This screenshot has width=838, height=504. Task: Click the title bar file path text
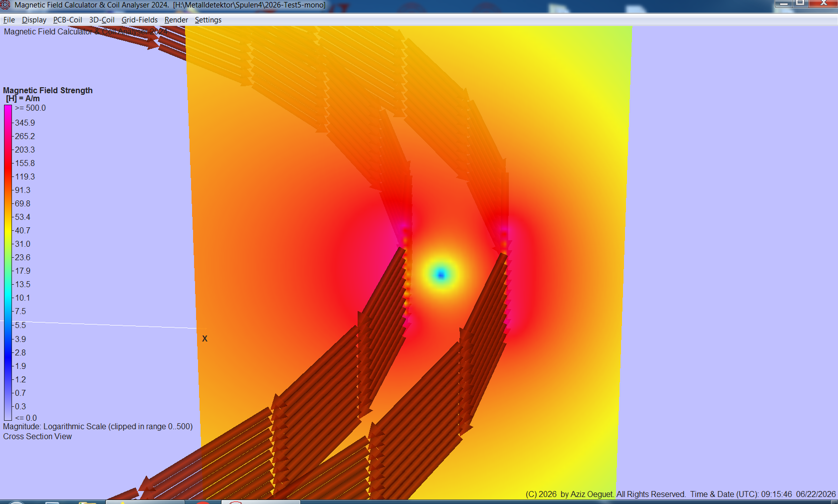(x=249, y=5)
